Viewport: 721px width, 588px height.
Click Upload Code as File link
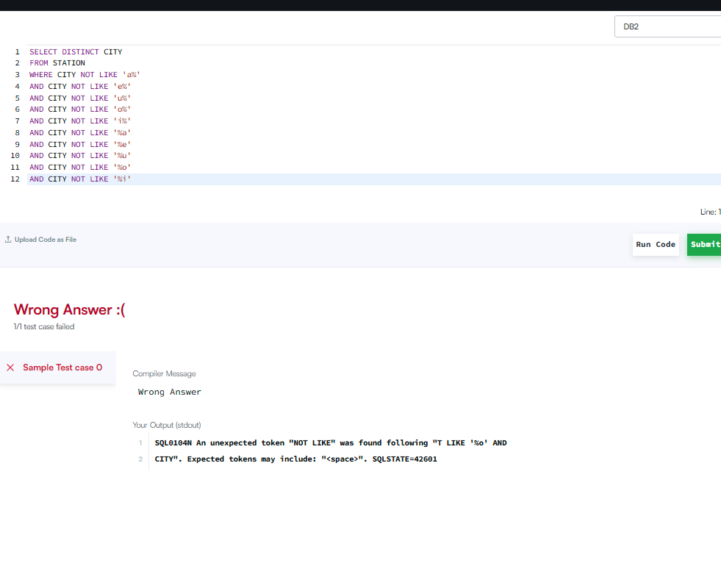point(45,240)
